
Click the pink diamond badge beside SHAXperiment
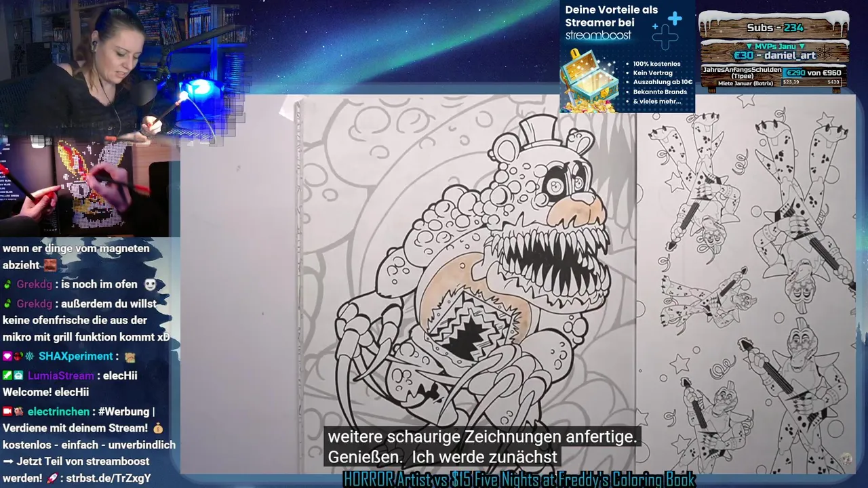(7, 357)
